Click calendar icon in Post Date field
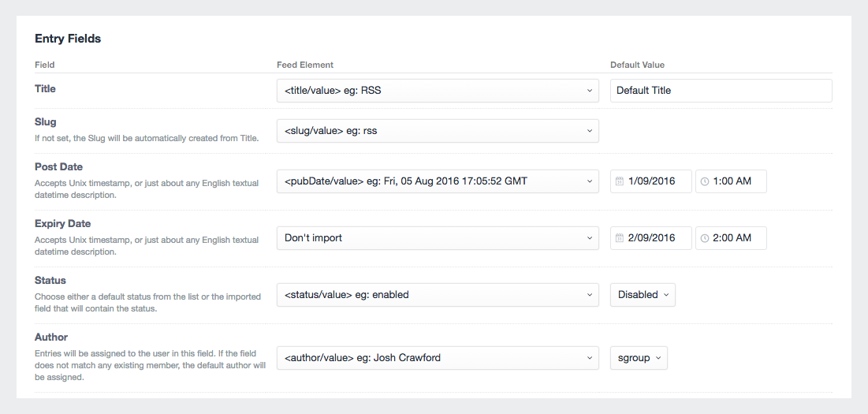The image size is (868, 414). coord(620,181)
